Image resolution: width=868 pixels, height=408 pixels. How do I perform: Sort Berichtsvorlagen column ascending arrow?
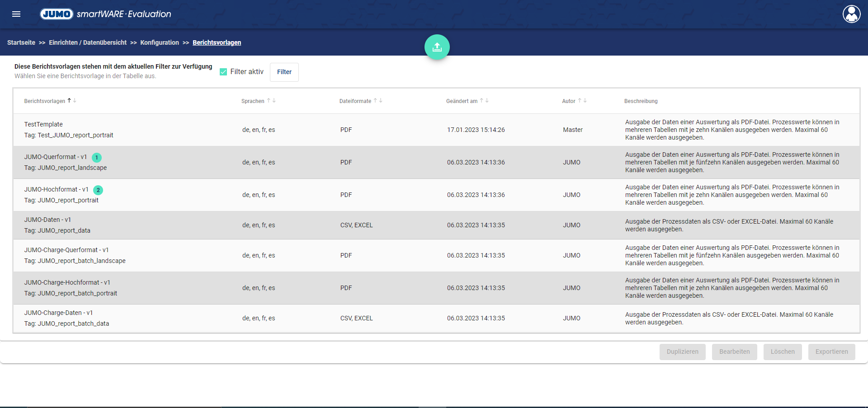click(69, 101)
